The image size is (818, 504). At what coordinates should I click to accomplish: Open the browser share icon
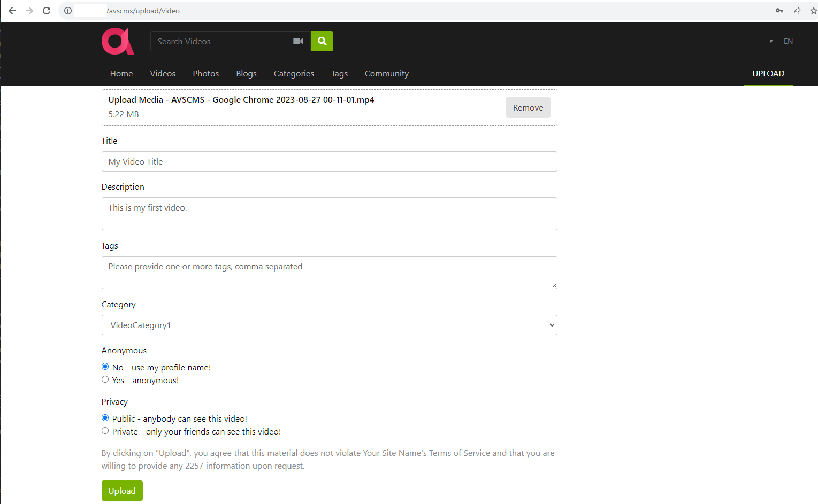(797, 11)
